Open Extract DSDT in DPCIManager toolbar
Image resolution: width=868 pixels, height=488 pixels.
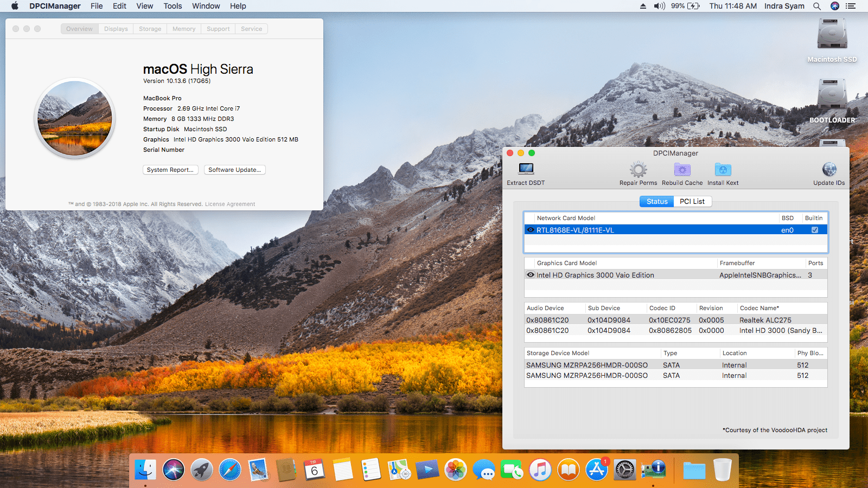(525, 172)
